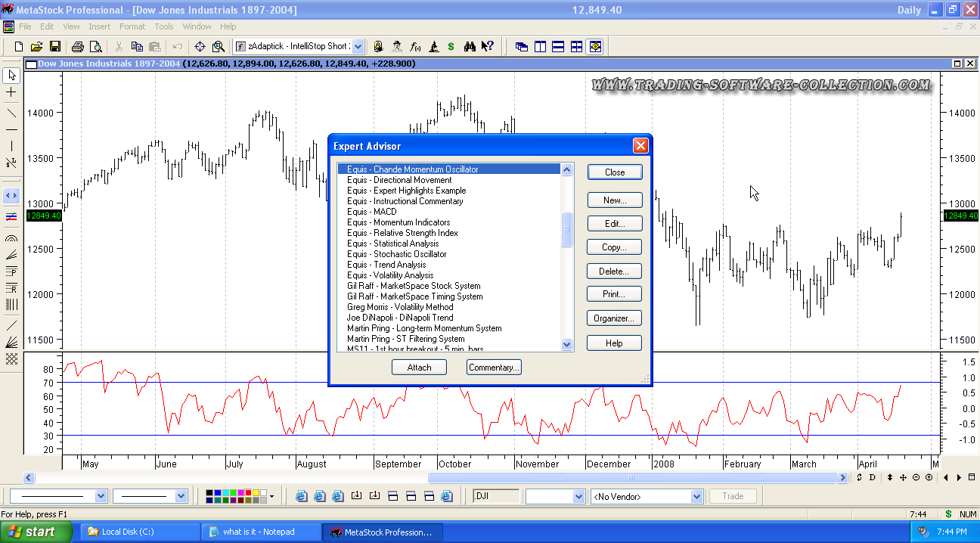
Task: Click the tile windows horizontally icon
Action: coord(558,46)
